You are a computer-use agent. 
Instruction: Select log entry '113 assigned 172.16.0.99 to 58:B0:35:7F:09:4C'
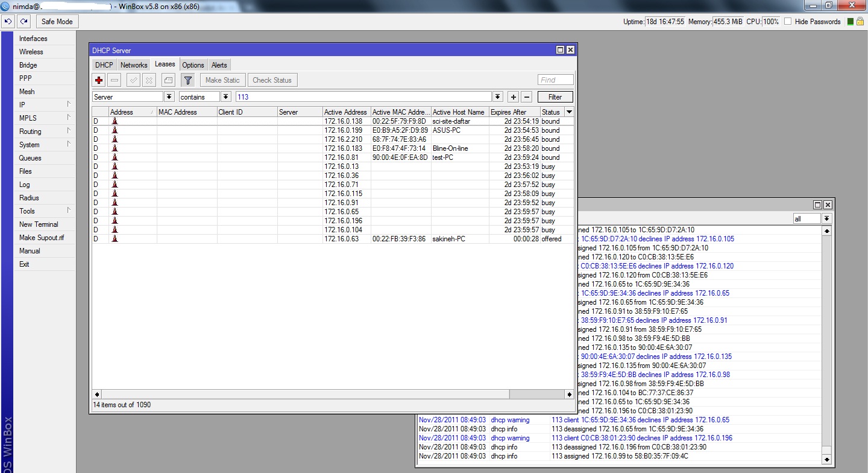[x=620, y=456]
